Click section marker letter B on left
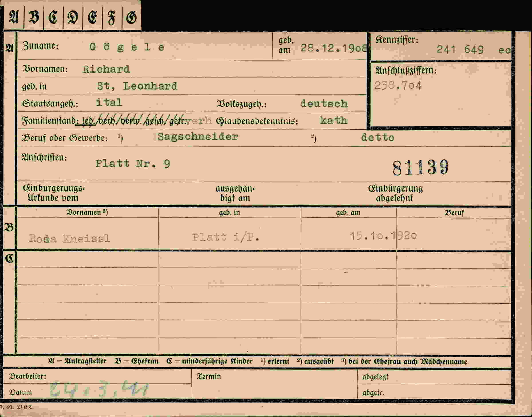The width and height of the screenshot is (532, 417). pyautogui.click(x=9, y=228)
